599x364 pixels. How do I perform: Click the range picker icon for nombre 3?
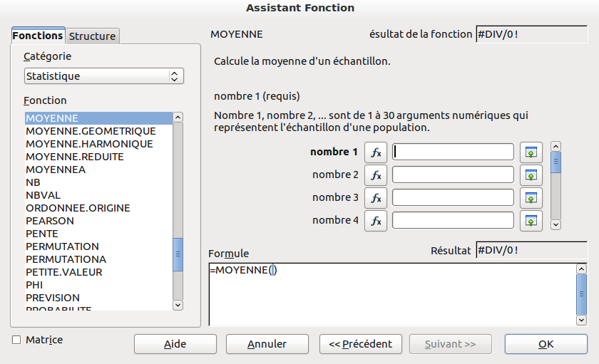pyautogui.click(x=531, y=198)
